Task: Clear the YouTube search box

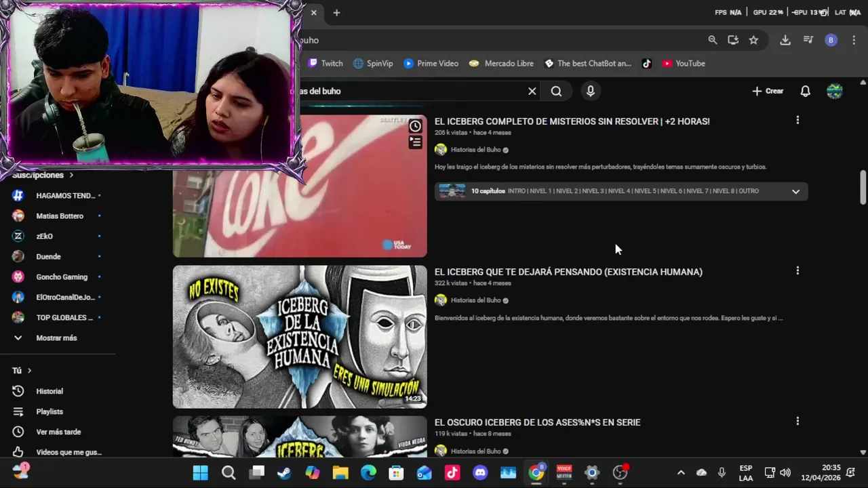Action: point(532,91)
